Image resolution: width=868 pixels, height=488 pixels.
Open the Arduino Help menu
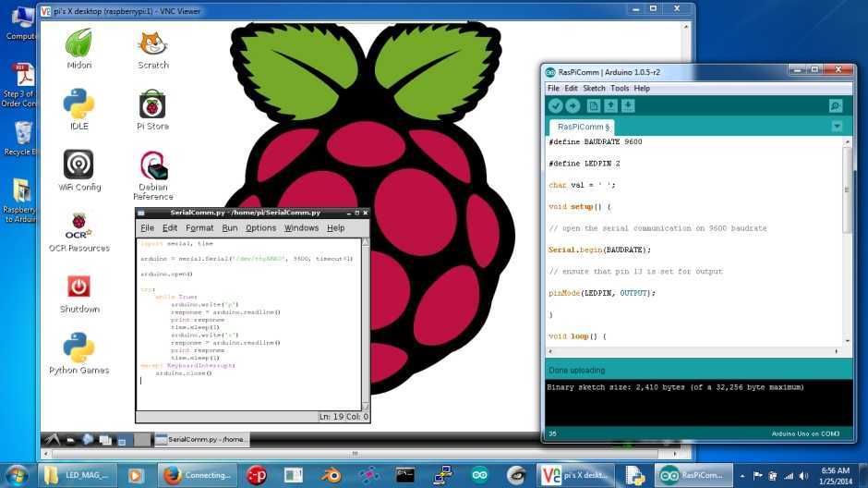point(642,88)
